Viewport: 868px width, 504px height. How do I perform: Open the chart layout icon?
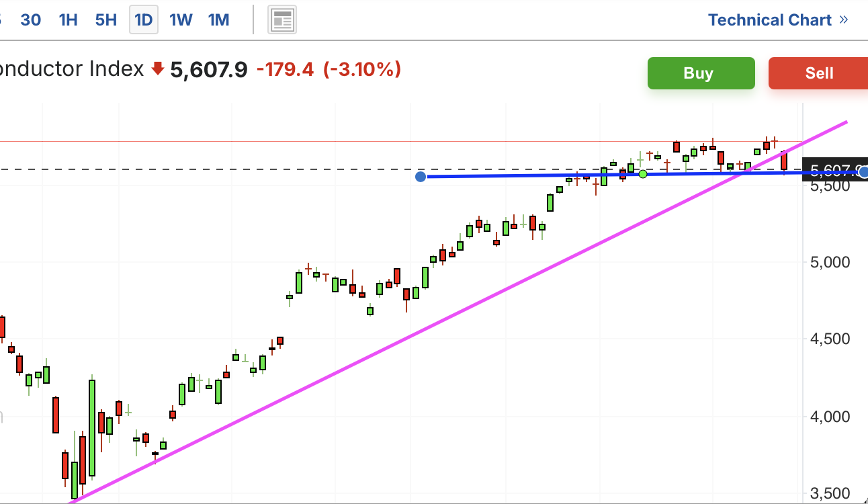(282, 20)
